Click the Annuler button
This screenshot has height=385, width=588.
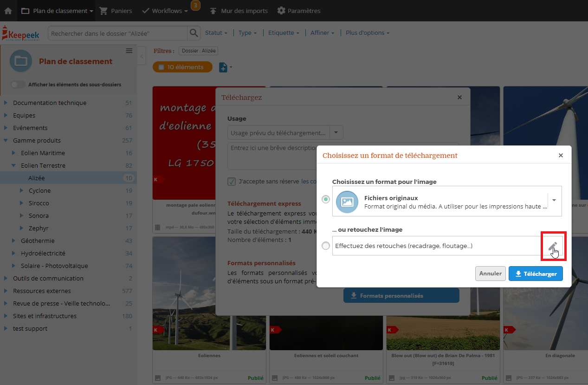[491, 274]
